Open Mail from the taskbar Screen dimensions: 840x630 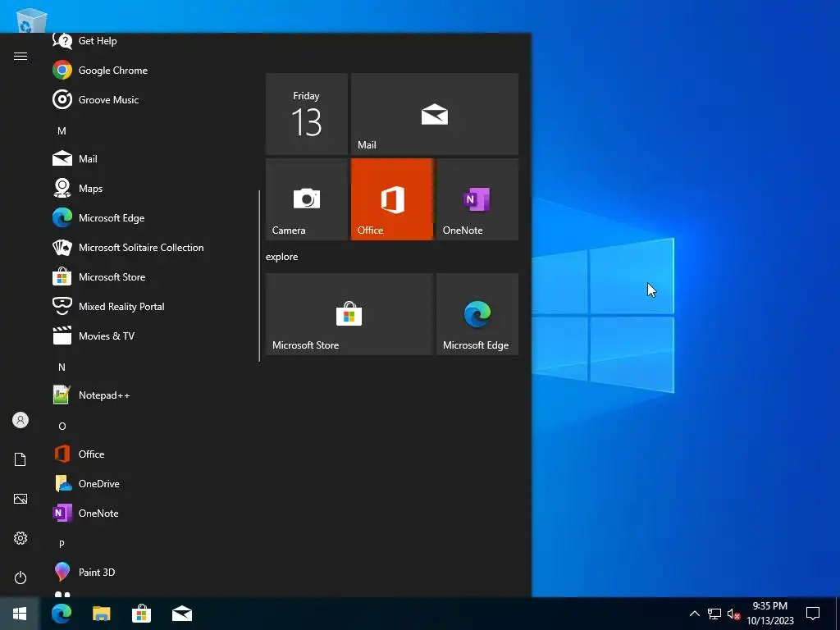click(181, 614)
